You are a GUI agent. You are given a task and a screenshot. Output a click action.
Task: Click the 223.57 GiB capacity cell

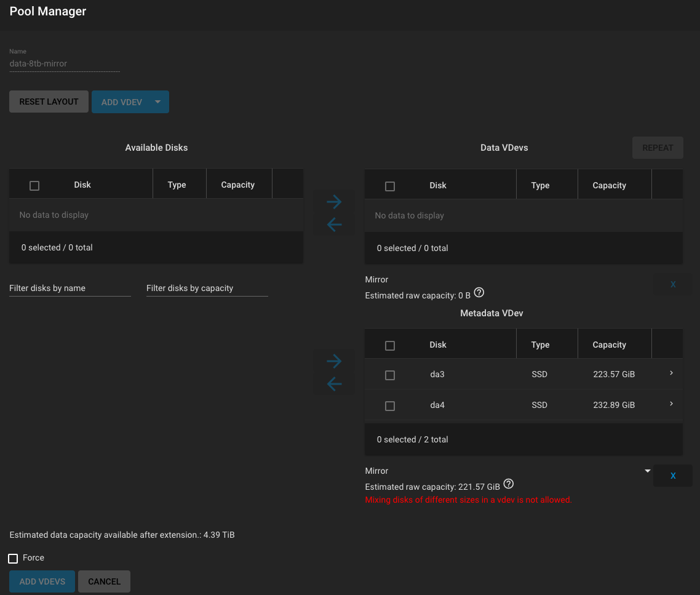click(614, 374)
